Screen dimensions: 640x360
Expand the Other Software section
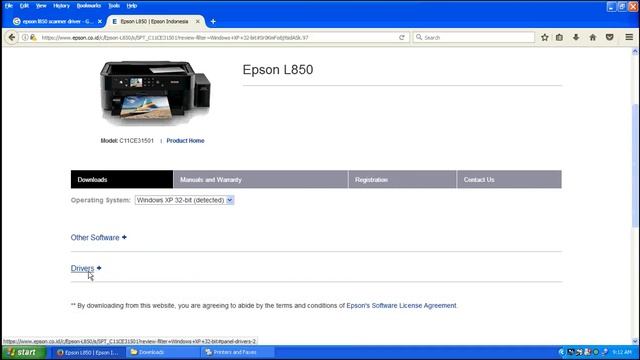pos(98,238)
